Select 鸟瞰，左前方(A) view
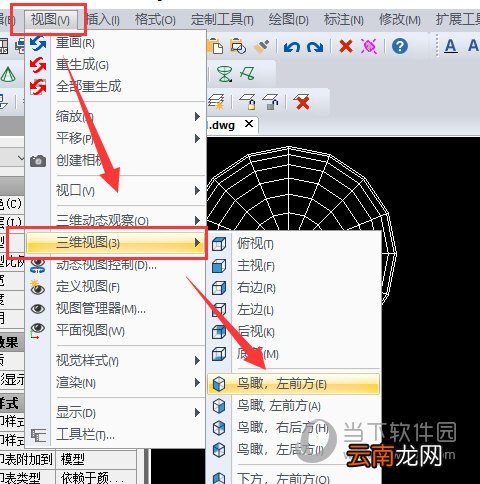 (294, 406)
